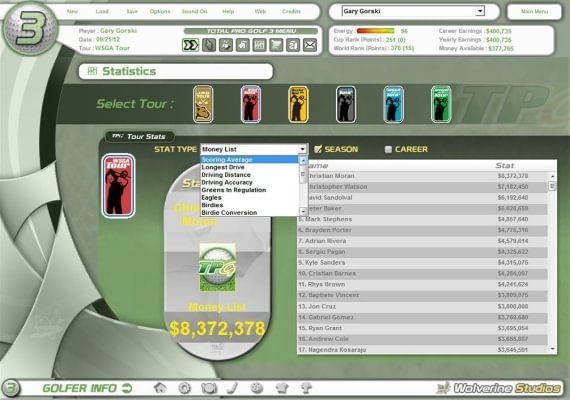Open the Gary Gorski player dropdown

pyautogui.click(x=413, y=11)
